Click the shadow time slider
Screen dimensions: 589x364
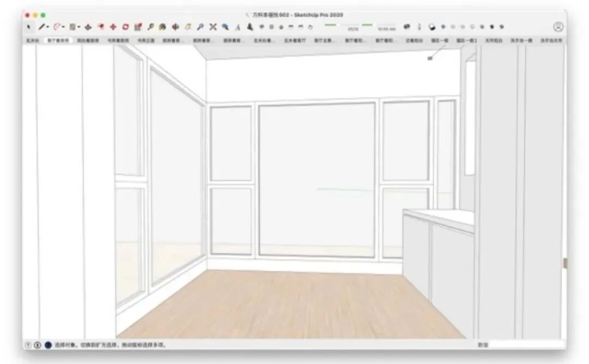378,25
